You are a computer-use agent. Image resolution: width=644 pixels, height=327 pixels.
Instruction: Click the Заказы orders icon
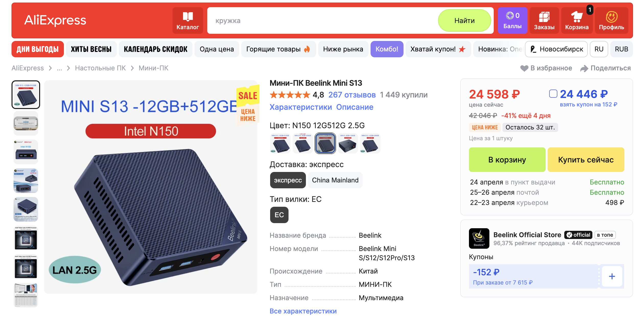click(x=544, y=20)
